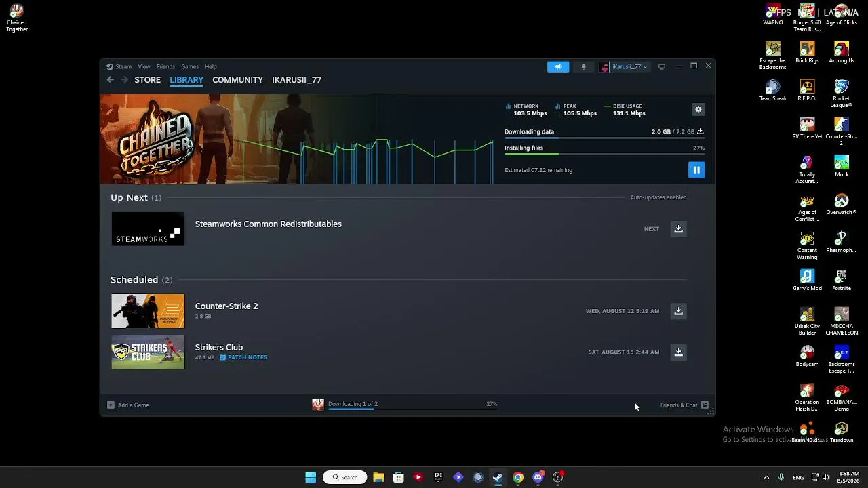Click Add a Game
868x488 pixels.
click(128, 405)
